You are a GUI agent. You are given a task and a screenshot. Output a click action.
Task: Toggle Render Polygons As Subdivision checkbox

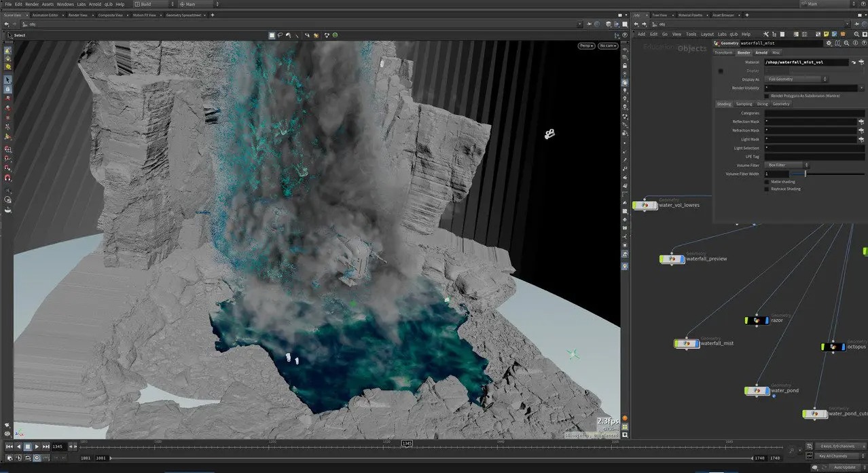[x=767, y=96]
